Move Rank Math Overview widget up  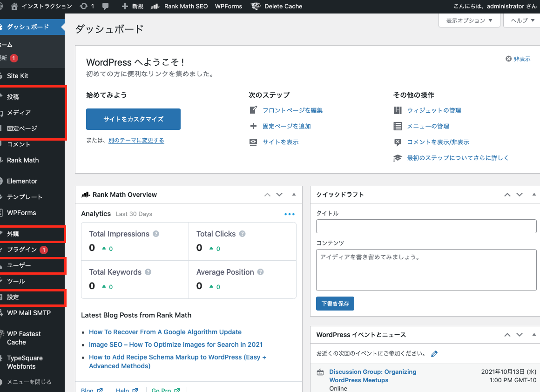tap(267, 195)
